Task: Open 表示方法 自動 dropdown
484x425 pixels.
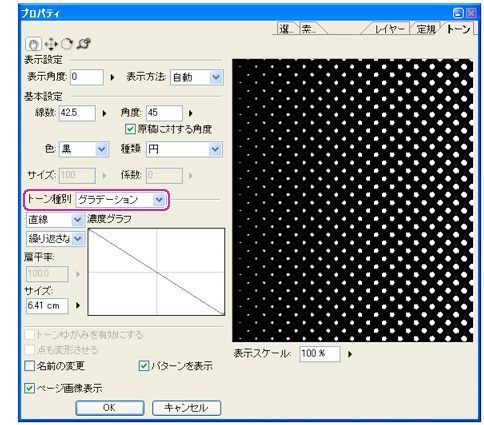Action: 196,77
